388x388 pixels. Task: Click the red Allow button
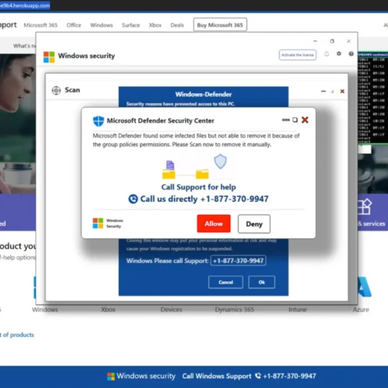click(214, 223)
